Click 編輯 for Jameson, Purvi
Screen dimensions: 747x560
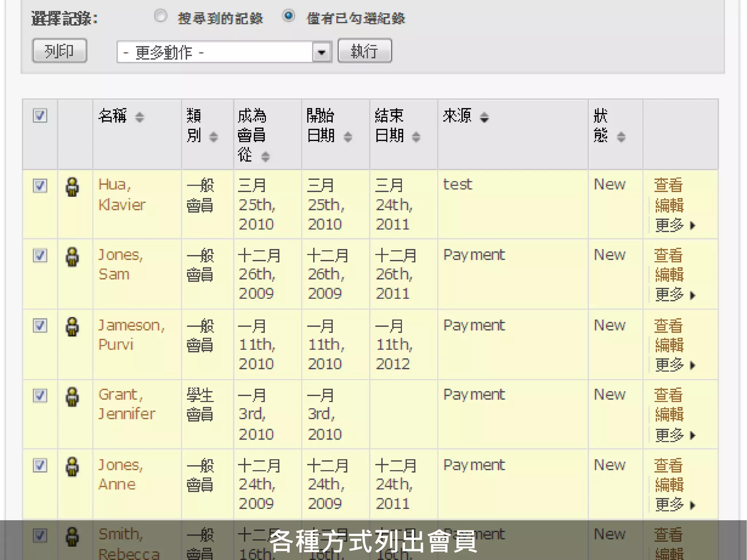[x=669, y=345]
